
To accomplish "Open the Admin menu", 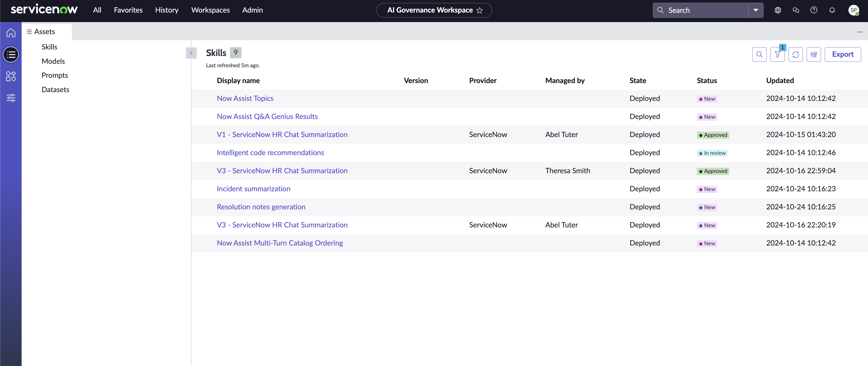I will point(252,10).
